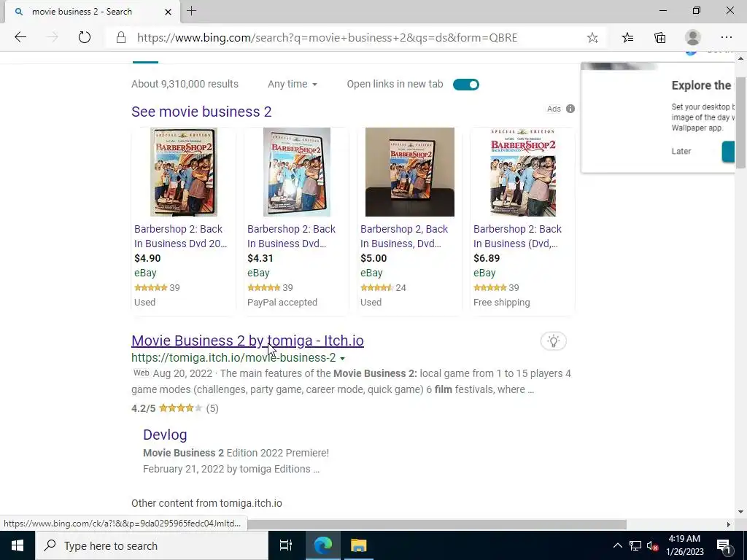Viewport: 747px width, 560px height.
Task: Click the Ads info icon
Action: [x=570, y=109]
